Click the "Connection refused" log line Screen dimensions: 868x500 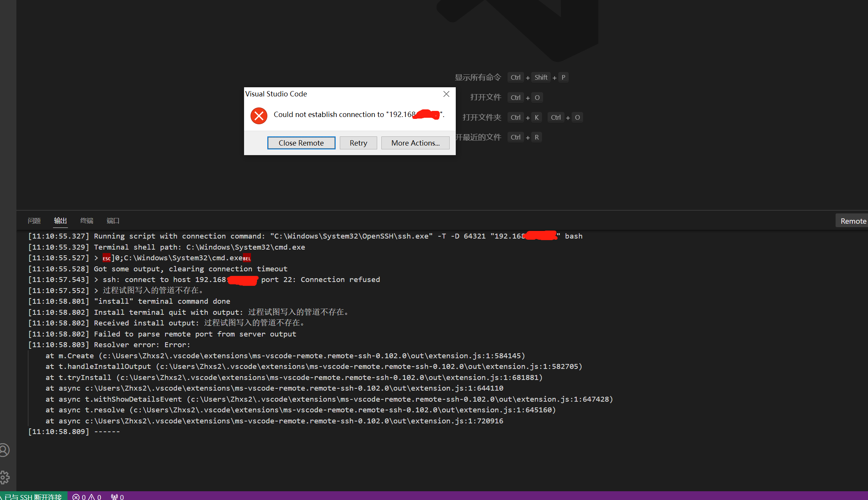pos(204,279)
